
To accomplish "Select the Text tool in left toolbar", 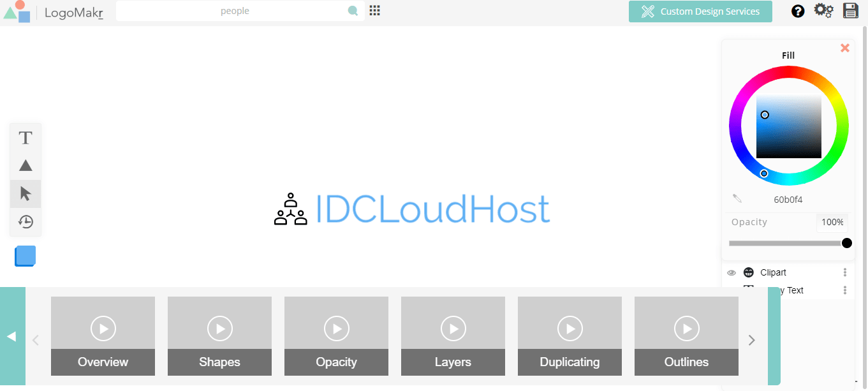I will tap(26, 138).
